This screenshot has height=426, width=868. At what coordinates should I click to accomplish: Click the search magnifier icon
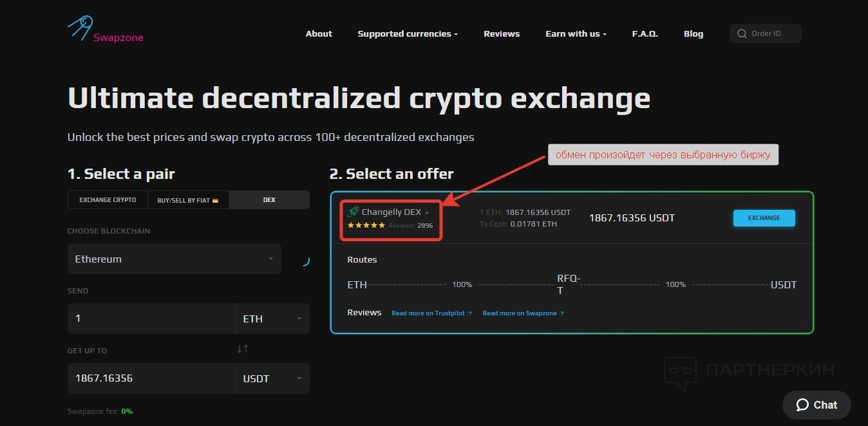tap(742, 33)
